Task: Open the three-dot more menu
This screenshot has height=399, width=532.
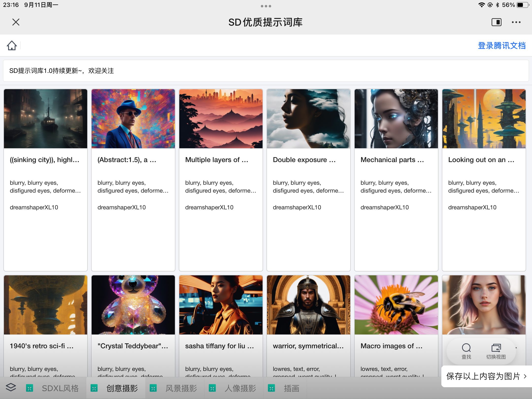Action: pos(516,22)
